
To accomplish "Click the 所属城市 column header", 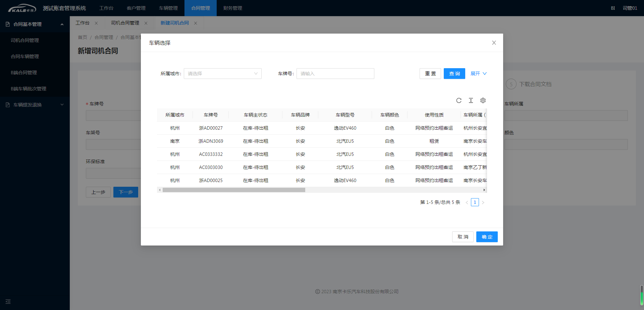I will click(x=175, y=115).
